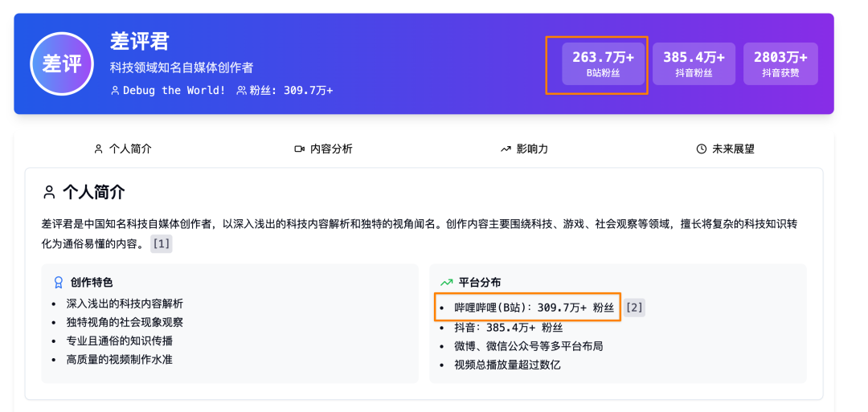The image size is (868, 412).
Task: Click the 差评 circular avatar
Action: tap(63, 63)
